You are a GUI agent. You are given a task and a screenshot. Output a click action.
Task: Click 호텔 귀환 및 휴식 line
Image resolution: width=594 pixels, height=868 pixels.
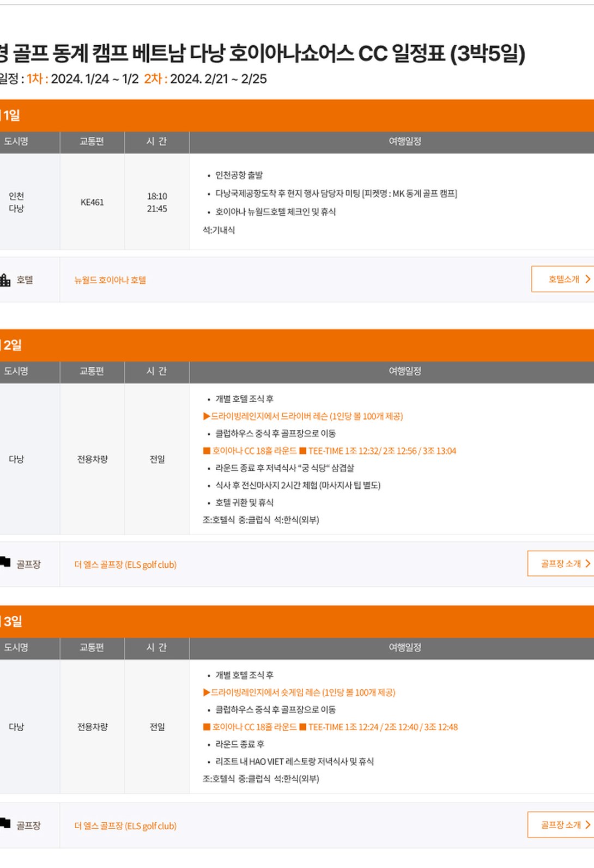[244, 502]
